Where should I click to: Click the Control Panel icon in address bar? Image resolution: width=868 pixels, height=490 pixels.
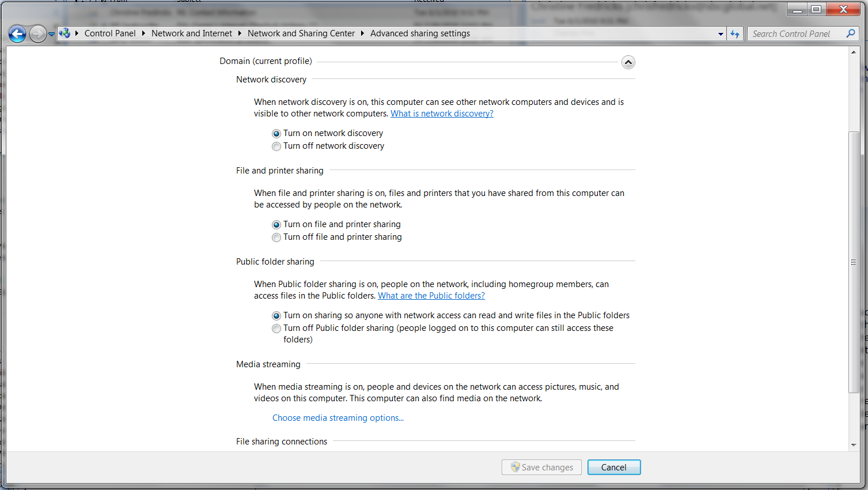[x=65, y=33]
